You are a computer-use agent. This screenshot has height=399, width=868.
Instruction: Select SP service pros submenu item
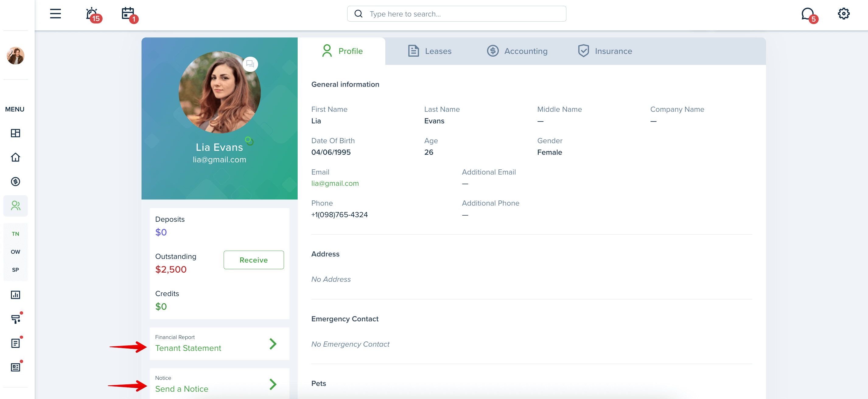coord(16,270)
